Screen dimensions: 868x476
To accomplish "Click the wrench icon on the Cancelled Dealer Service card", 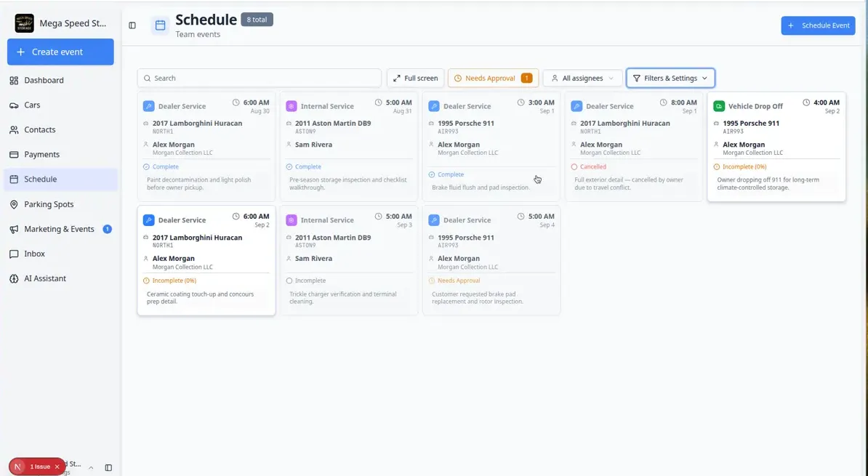I will click(576, 105).
